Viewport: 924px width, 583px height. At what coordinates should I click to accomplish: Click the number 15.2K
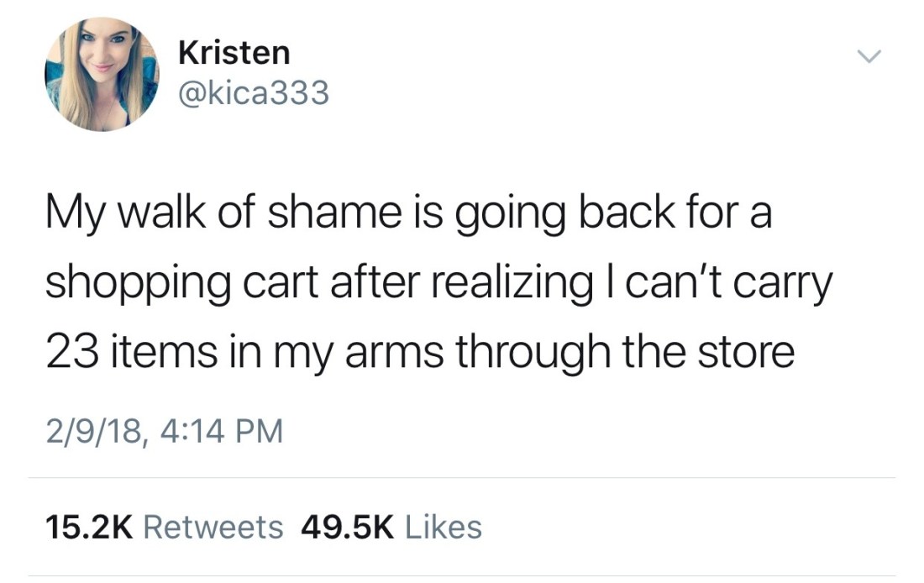[90, 527]
